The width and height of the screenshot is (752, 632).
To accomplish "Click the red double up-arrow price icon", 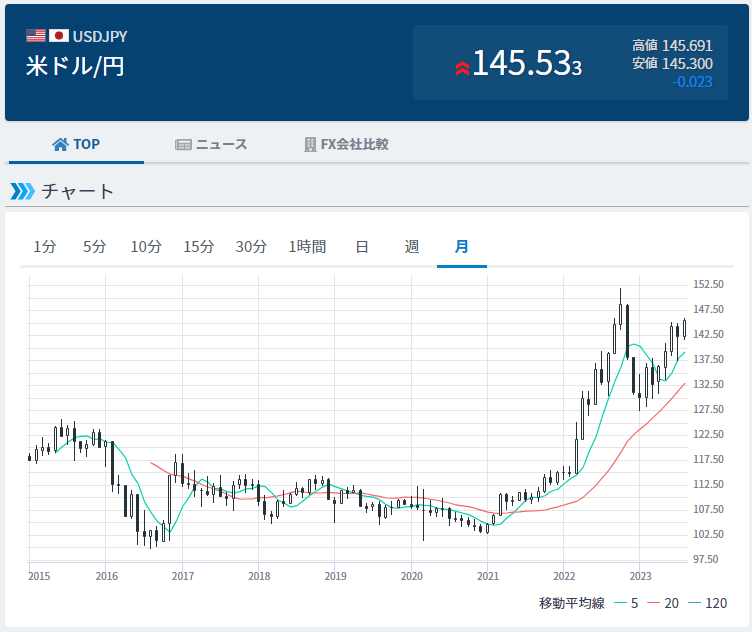I will pos(461,68).
